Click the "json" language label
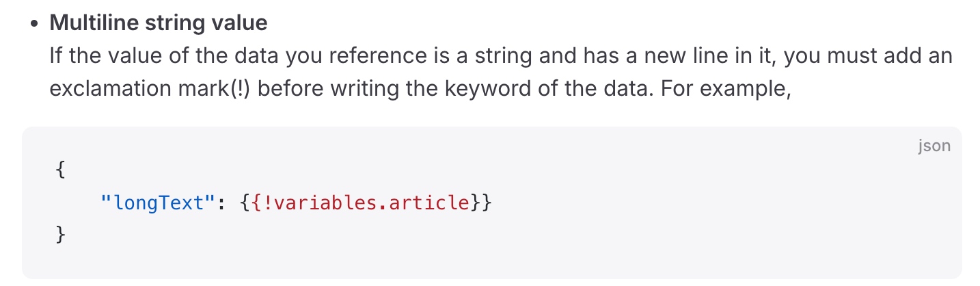This screenshot has height=286, width=980. tap(934, 146)
